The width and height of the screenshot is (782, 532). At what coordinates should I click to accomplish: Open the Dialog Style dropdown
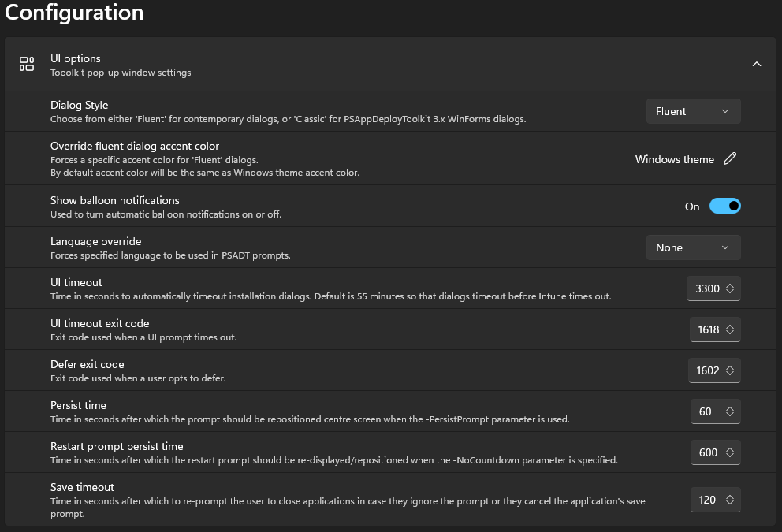coord(693,111)
